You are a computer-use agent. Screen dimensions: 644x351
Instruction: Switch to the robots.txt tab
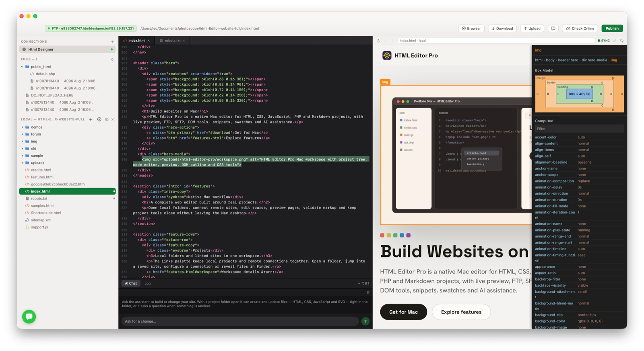tap(172, 41)
